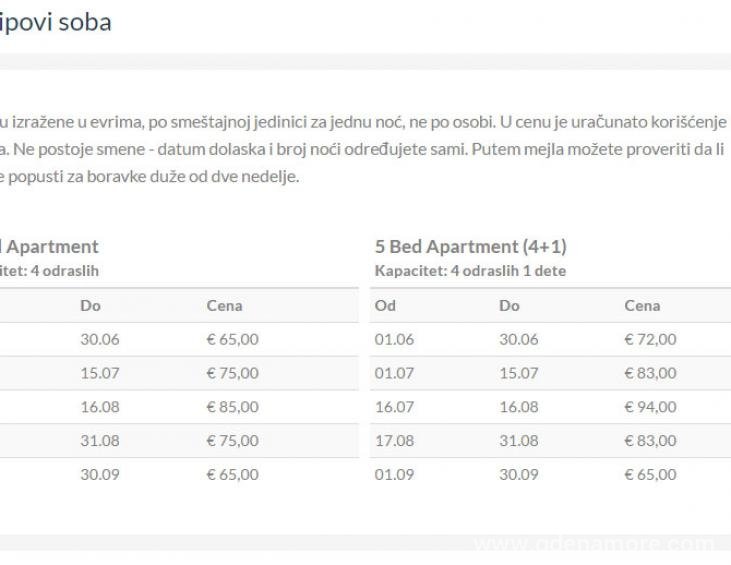The height and width of the screenshot is (565, 731).
Task: Click the 01.07 start date cell
Action: 393,374
